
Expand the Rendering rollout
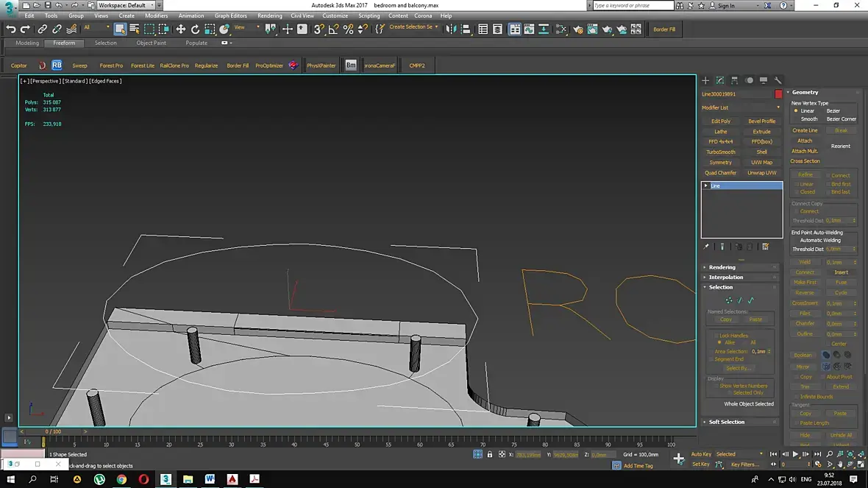click(722, 267)
